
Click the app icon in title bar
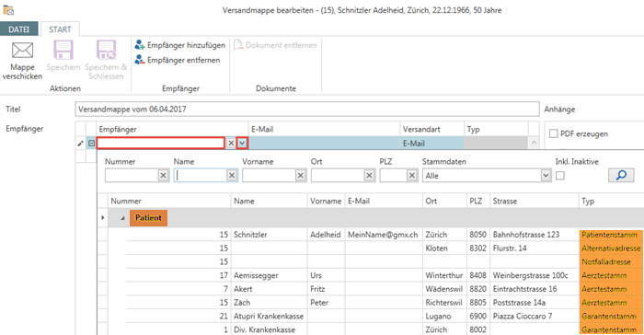[x=8, y=10]
